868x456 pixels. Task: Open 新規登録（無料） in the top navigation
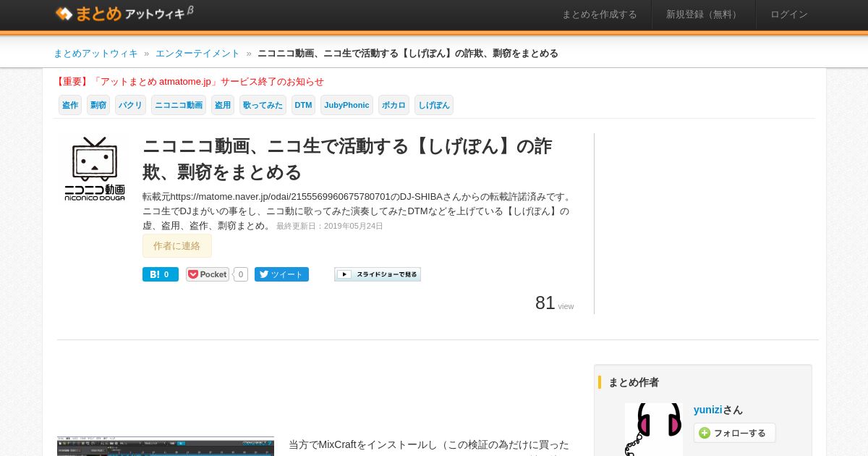coord(704,14)
